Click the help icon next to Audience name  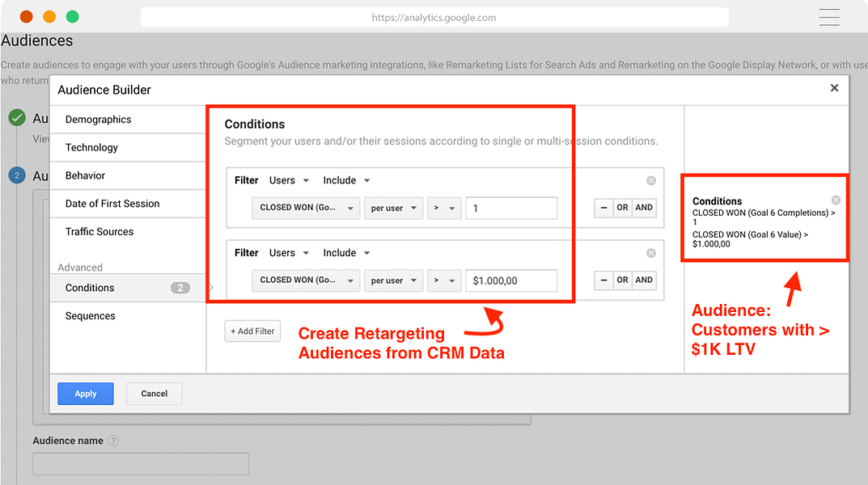point(113,441)
